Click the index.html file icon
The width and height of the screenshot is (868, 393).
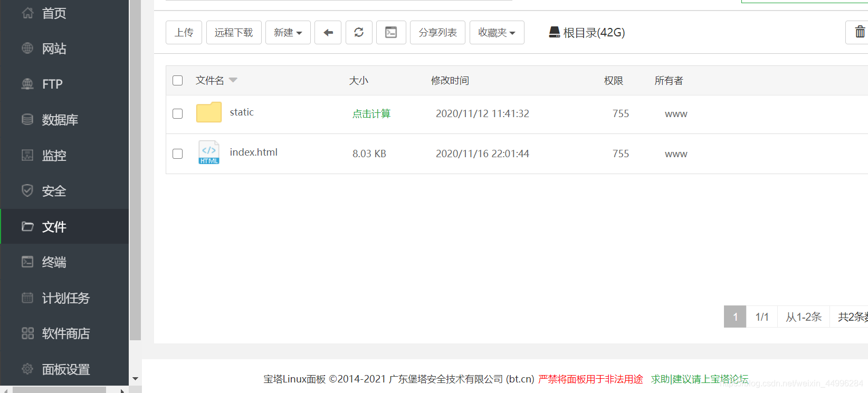209,152
